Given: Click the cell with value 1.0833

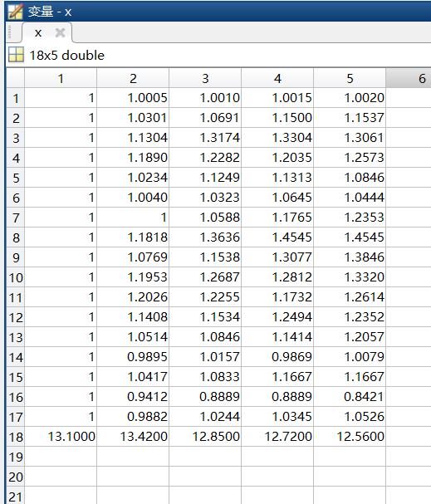Looking at the screenshot, I should (205, 377).
